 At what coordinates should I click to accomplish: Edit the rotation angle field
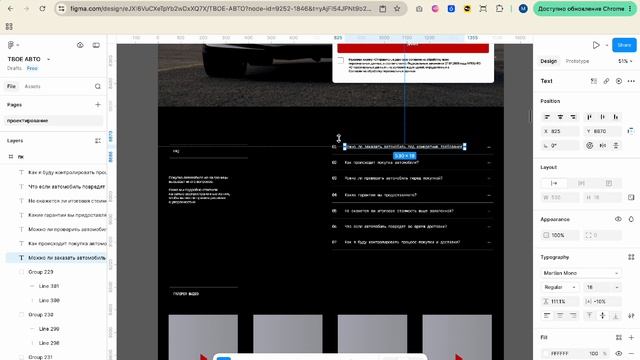(x=560, y=146)
